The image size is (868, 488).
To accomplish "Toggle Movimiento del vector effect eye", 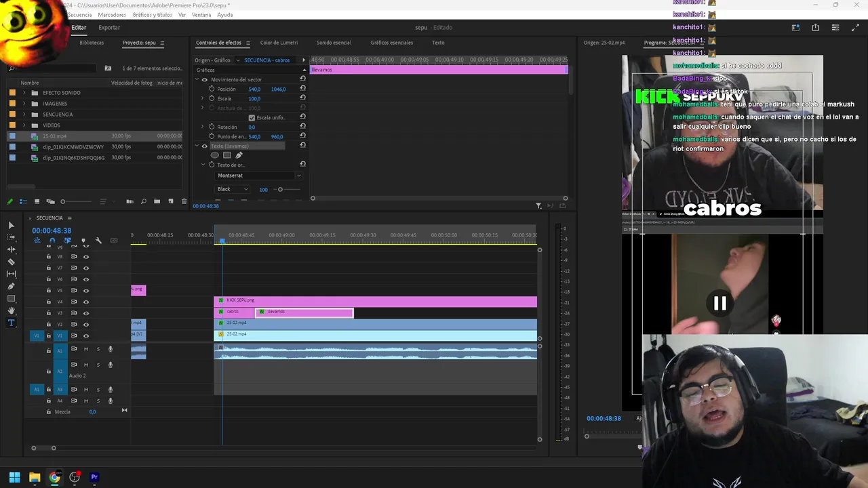I will (x=204, y=79).
